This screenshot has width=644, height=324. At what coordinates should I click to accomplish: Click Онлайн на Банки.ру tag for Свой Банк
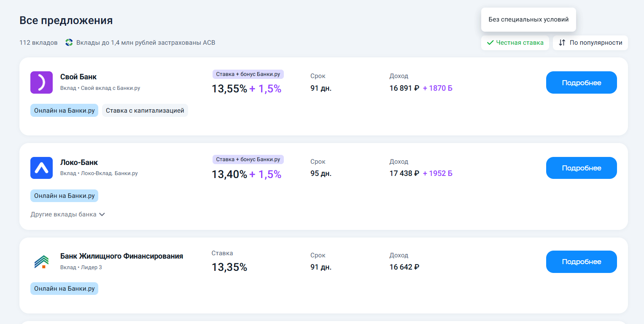(x=64, y=111)
